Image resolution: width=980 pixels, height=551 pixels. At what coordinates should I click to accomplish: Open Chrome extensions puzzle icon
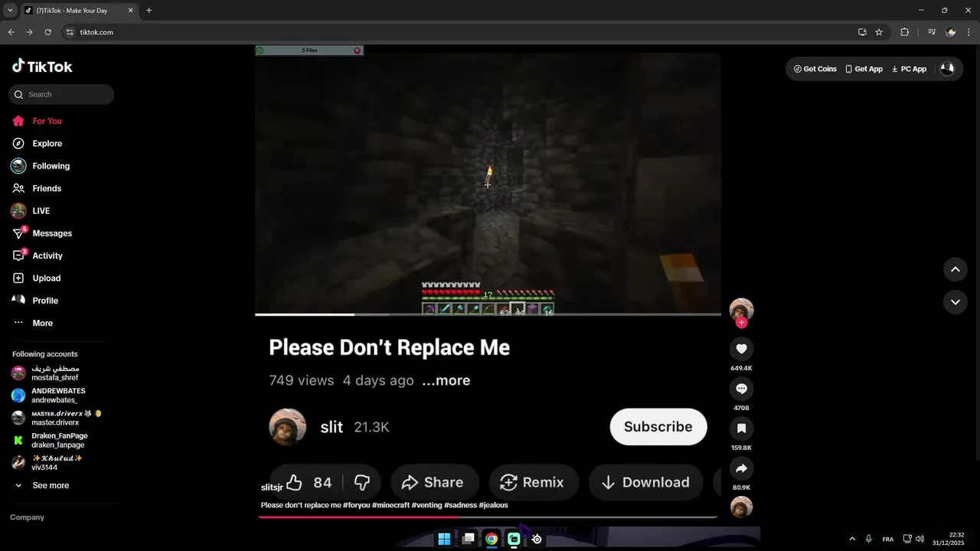pos(904,32)
